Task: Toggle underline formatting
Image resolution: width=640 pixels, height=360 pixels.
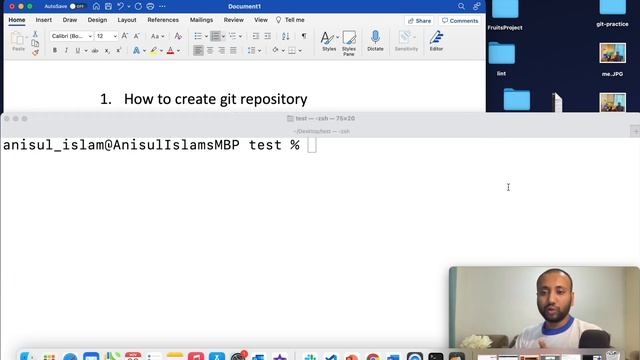Action: [x=78, y=50]
